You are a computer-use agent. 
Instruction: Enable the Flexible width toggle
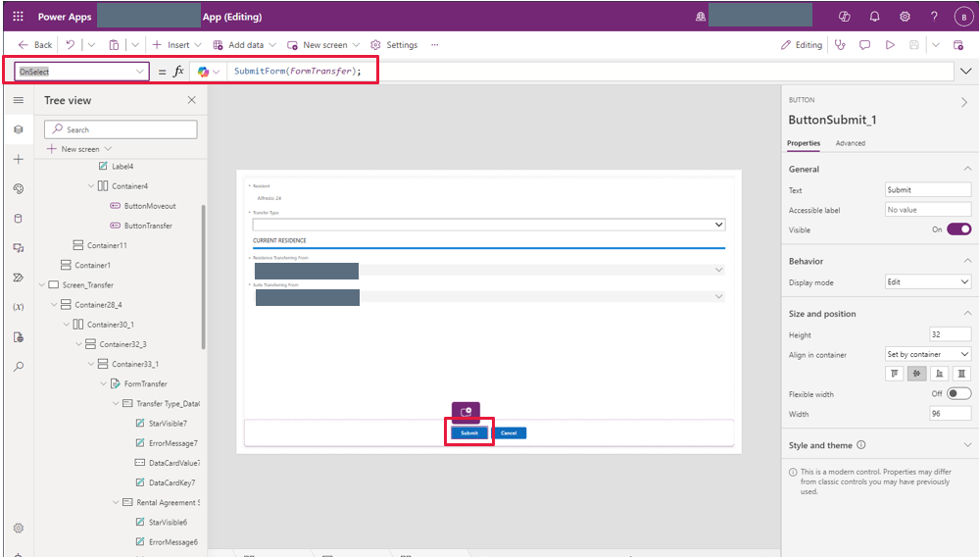(x=958, y=394)
